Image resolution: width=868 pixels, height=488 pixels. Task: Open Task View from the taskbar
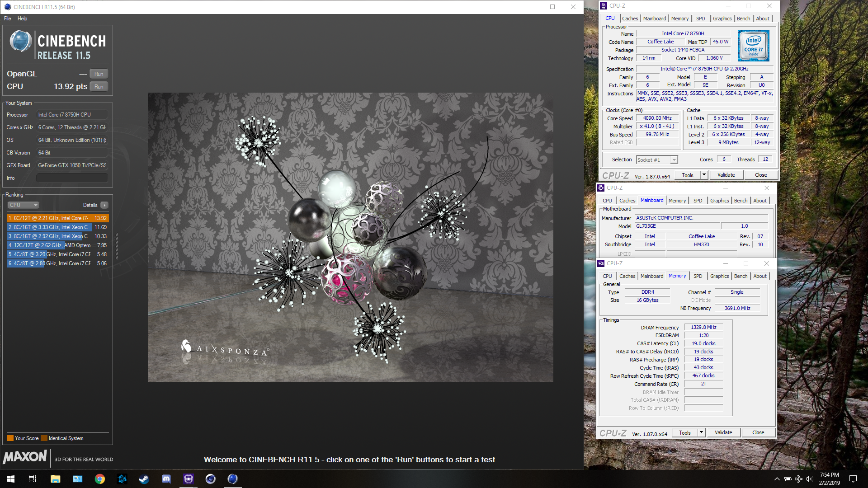pyautogui.click(x=33, y=479)
